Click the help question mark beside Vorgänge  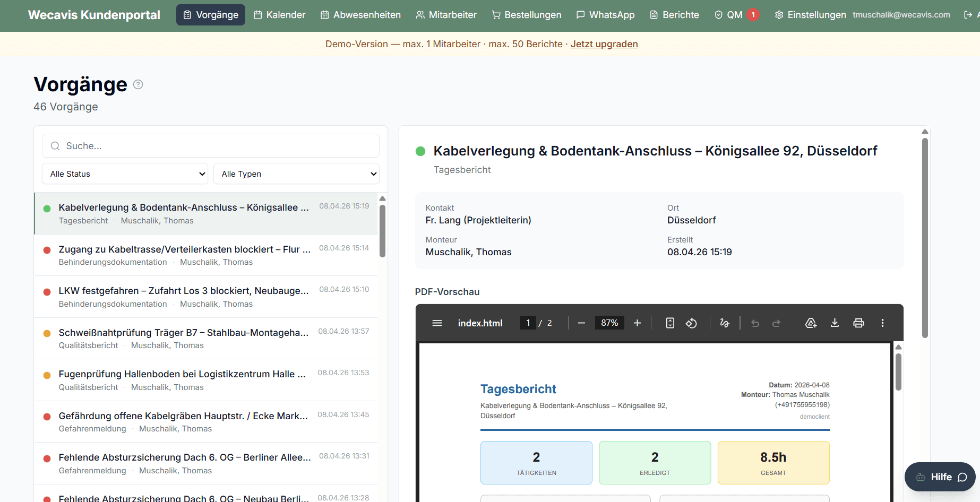click(x=138, y=84)
